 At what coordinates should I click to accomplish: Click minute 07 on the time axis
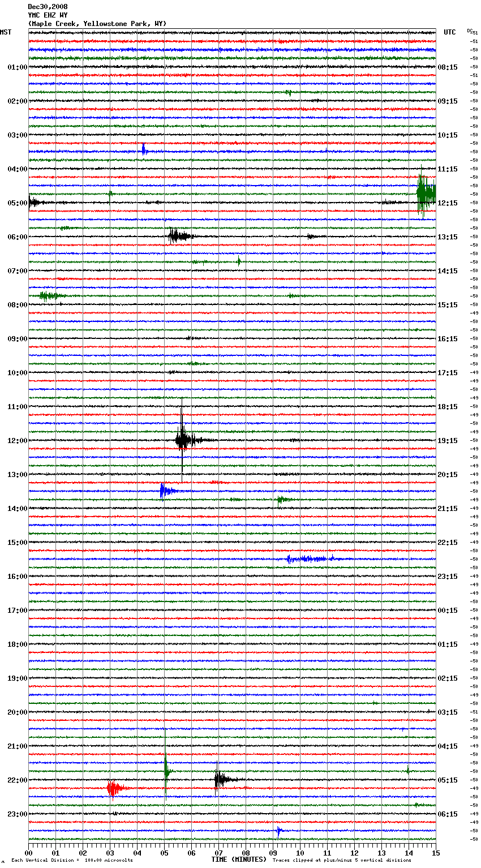[x=219, y=853]
